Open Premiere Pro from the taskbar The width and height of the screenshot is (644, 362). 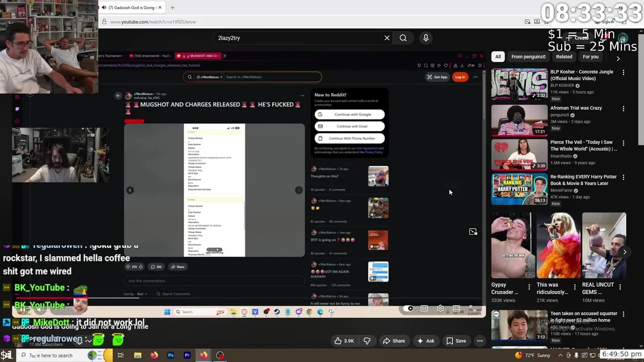point(187,355)
